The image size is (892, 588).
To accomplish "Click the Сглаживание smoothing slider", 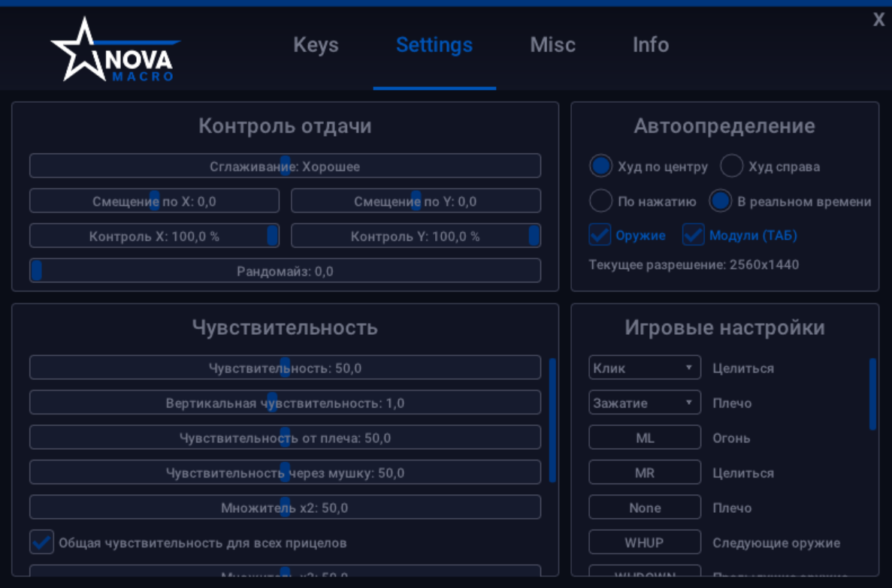I will [x=285, y=166].
